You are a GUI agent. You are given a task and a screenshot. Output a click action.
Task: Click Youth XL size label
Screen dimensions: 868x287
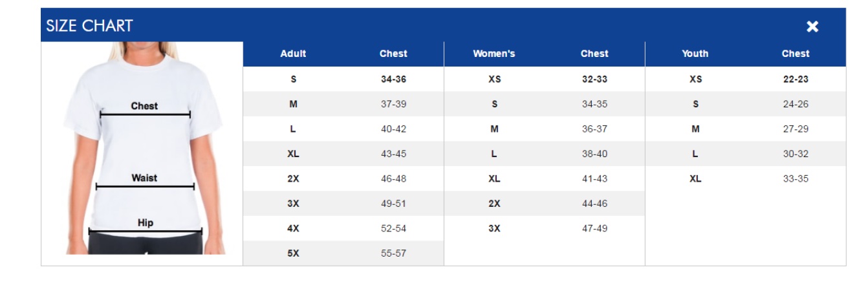click(x=695, y=178)
